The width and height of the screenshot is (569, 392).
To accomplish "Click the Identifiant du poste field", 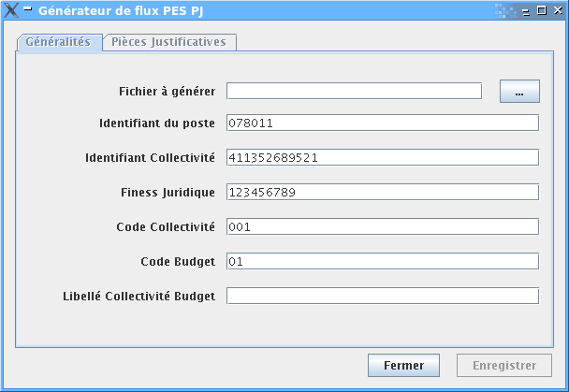I will pos(383,123).
